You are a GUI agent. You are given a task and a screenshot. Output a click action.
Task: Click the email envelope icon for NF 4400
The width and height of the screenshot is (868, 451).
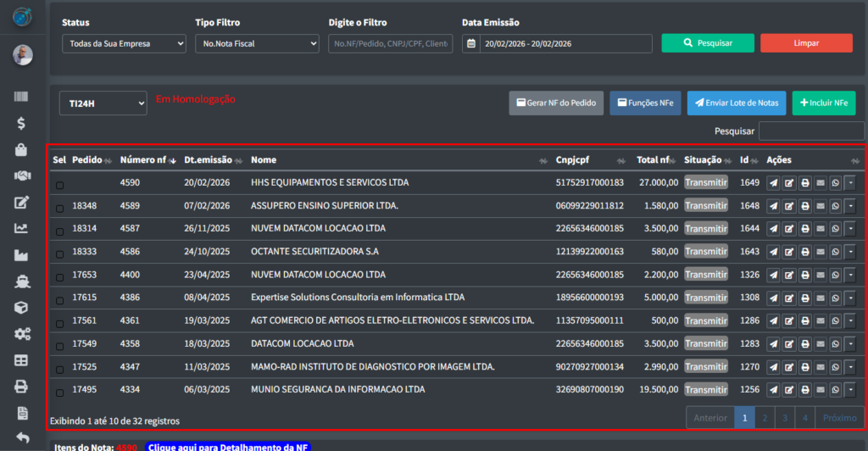[820, 276]
